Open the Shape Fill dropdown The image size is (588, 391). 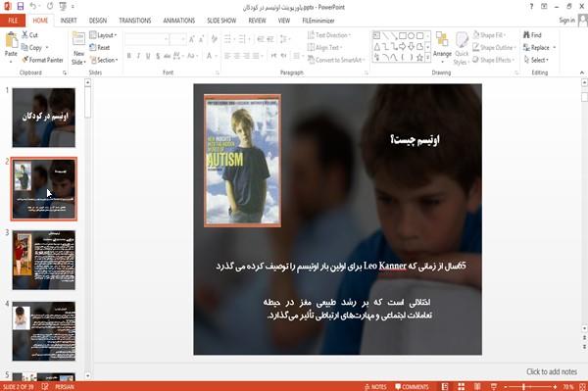(489, 35)
